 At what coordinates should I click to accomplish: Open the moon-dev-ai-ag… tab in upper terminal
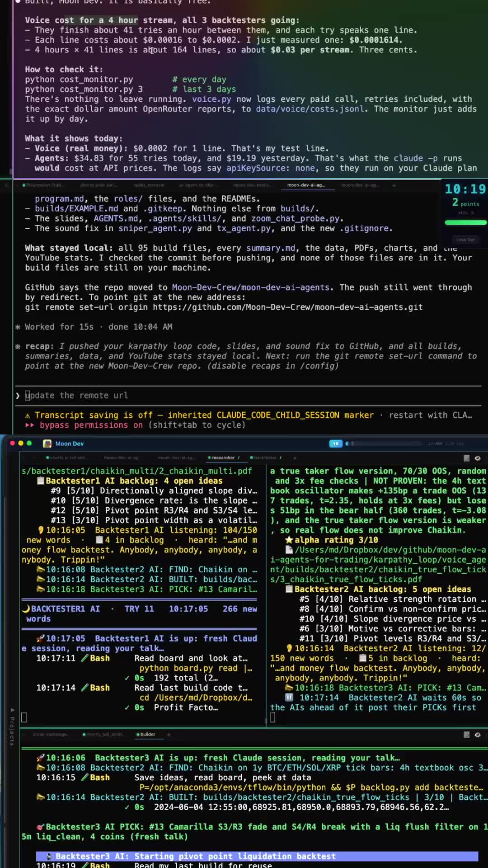tap(306, 185)
